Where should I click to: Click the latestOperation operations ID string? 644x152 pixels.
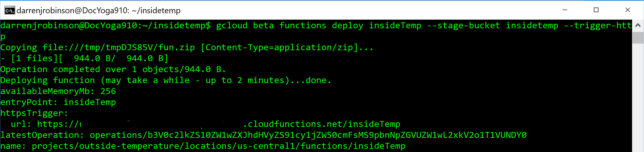tap(308, 135)
